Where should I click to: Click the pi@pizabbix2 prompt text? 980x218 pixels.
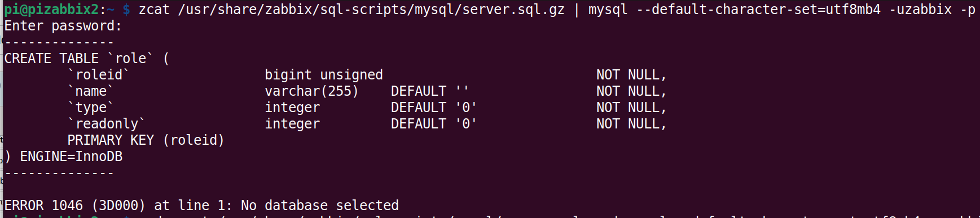(51, 10)
